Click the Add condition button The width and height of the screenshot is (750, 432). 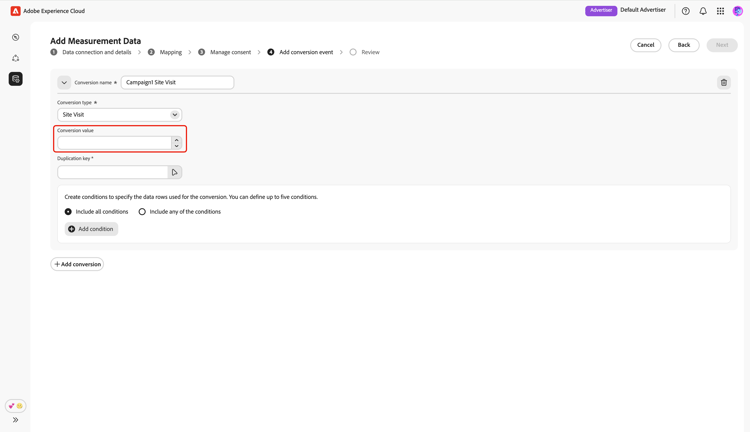pos(91,229)
